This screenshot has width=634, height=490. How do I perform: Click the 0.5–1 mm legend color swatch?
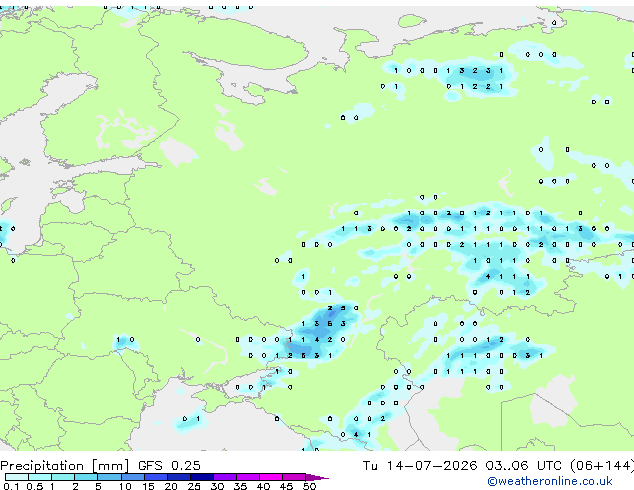pos(40,477)
